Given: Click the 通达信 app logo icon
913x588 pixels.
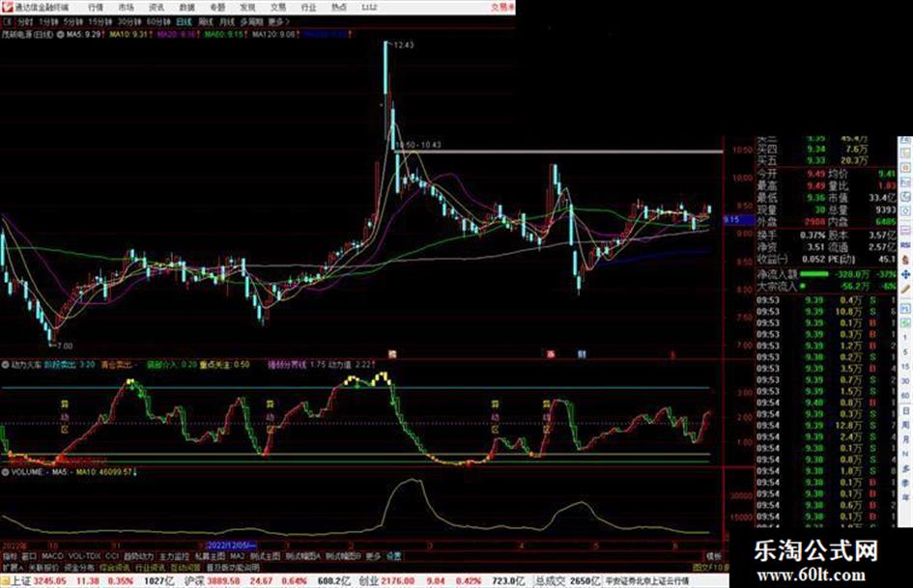Looking at the screenshot, I should (x=7, y=7).
